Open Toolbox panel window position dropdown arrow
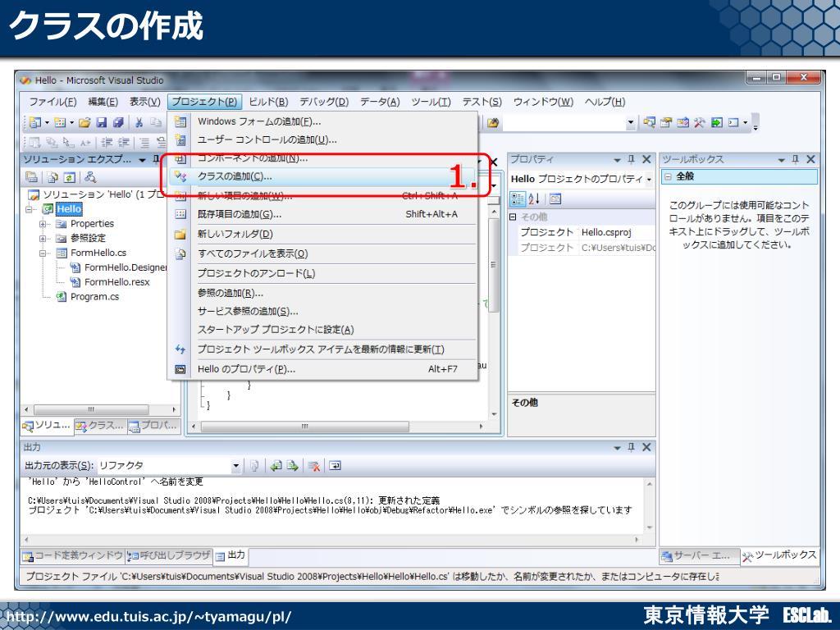The height and width of the screenshot is (630, 840). (x=782, y=160)
